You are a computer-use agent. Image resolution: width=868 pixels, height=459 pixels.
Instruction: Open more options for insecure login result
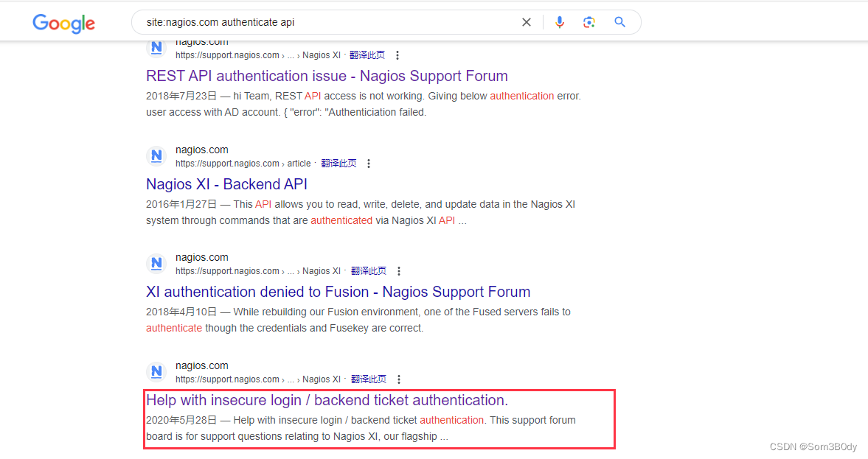pyautogui.click(x=399, y=379)
